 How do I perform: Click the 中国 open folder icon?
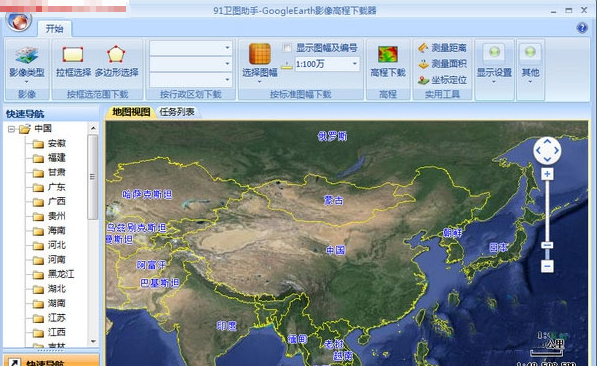pyautogui.click(x=25, y=129)
